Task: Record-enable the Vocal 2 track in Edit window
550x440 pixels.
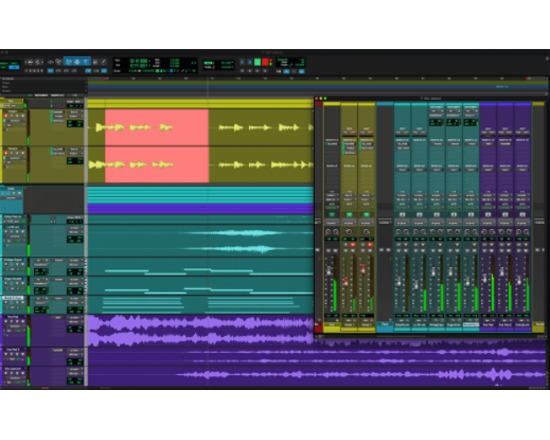Action: (x=6, y=153)
